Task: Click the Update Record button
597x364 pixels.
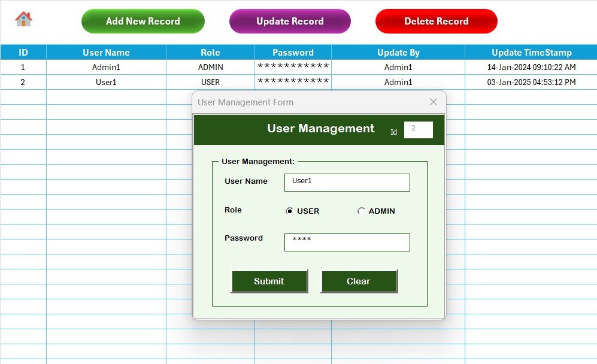Action: [x=290, y=22]
